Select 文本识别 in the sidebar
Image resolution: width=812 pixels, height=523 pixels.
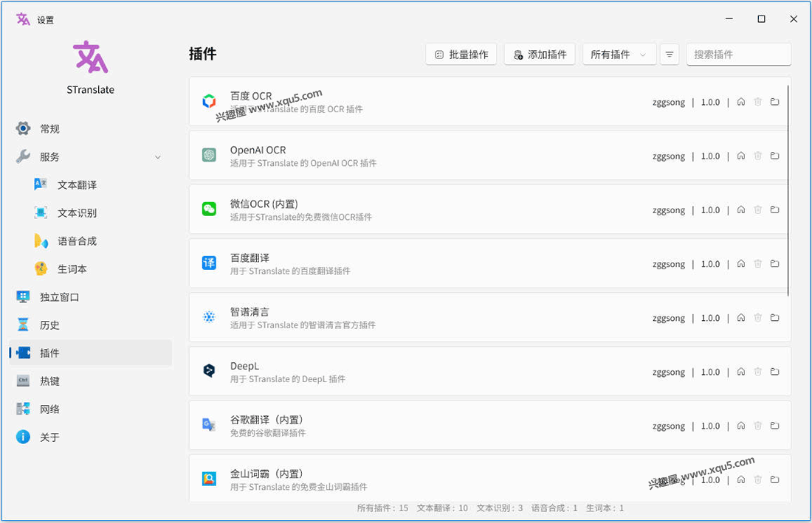77,213
